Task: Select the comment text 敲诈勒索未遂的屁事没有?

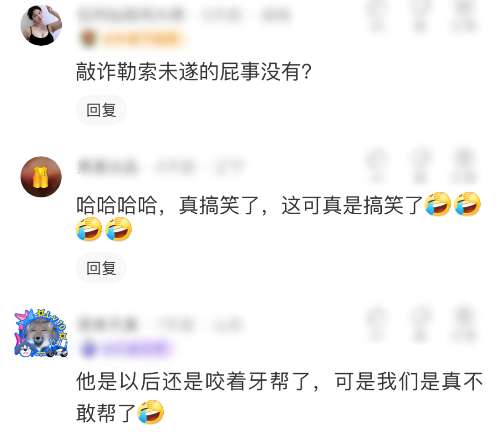Action: (194, 71)
